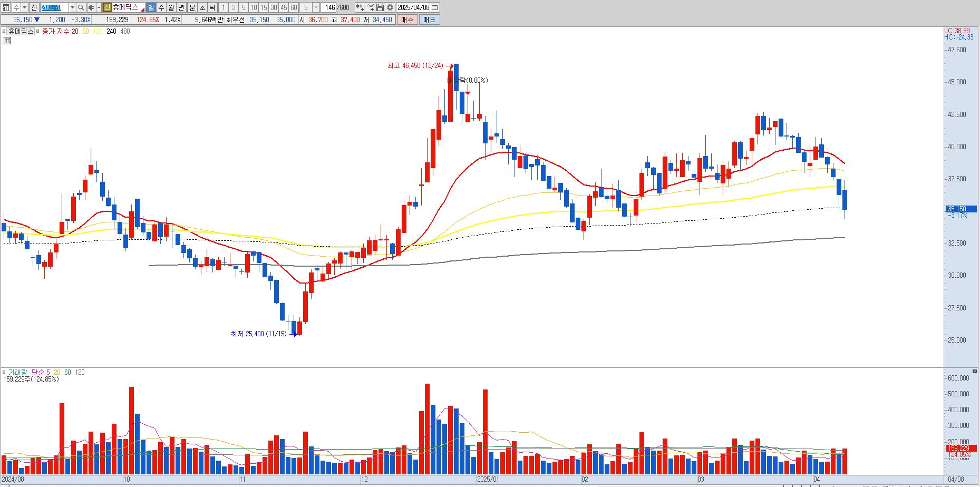980x487 pixels.
Task: Click the small square marker before 휴메딕스 label
Action: tap(4, 31)
